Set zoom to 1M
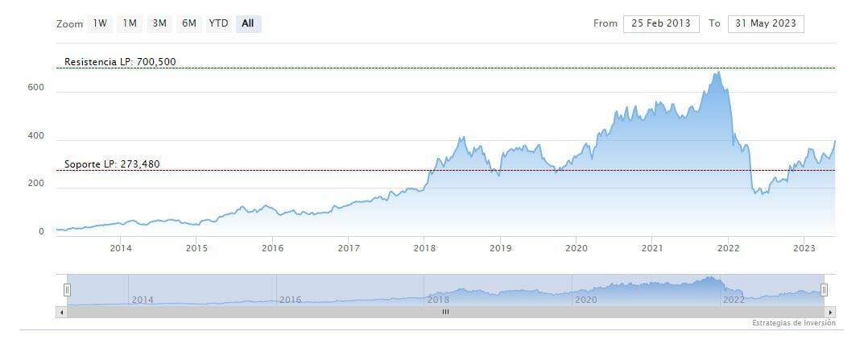The height and width of the screenshot is (348, 868). [130, 23]
